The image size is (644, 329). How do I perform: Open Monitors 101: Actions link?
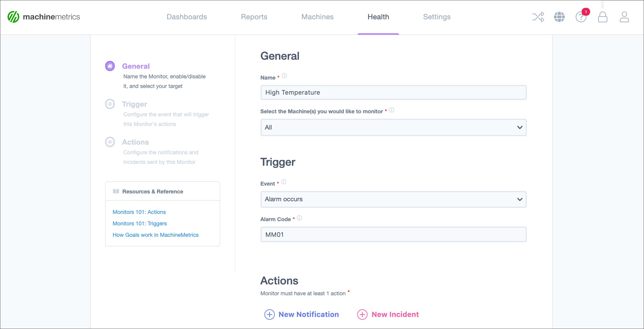coord(139,212)
